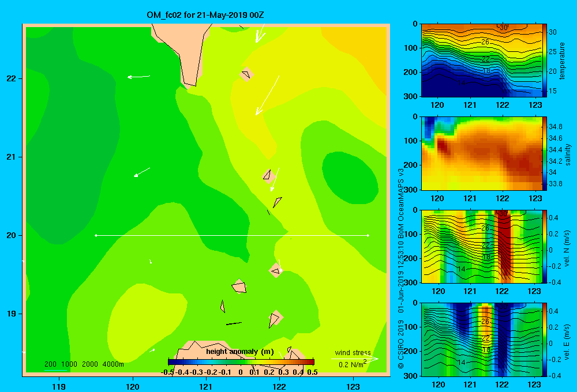
Task: Open the temperature depth-section panel
Action: pos(482,61)
